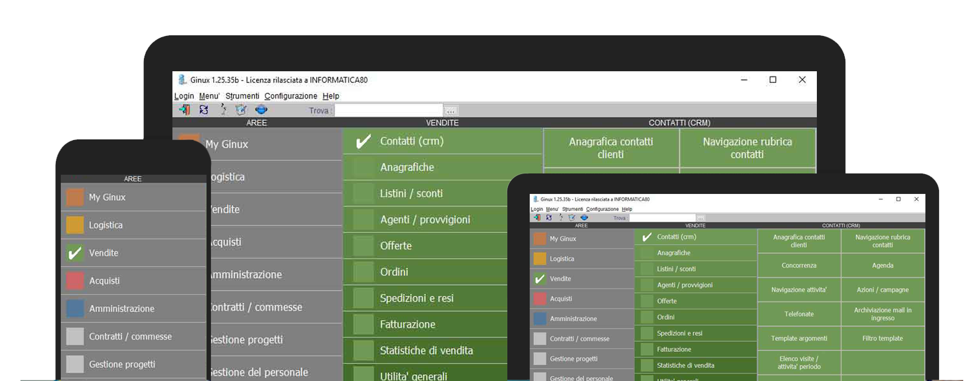Click yellow Logistica swatch on the phone

pos(75,225)
